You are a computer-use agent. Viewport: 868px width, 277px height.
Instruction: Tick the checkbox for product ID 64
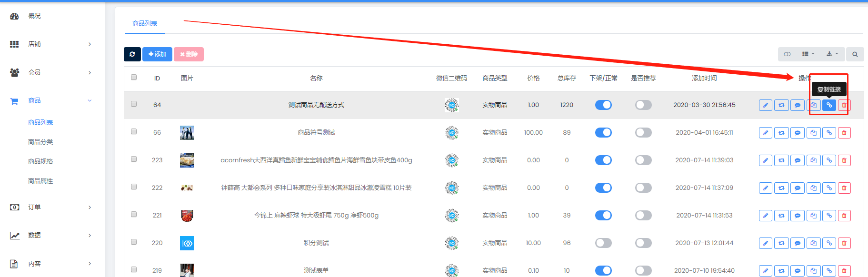[134, 104]
